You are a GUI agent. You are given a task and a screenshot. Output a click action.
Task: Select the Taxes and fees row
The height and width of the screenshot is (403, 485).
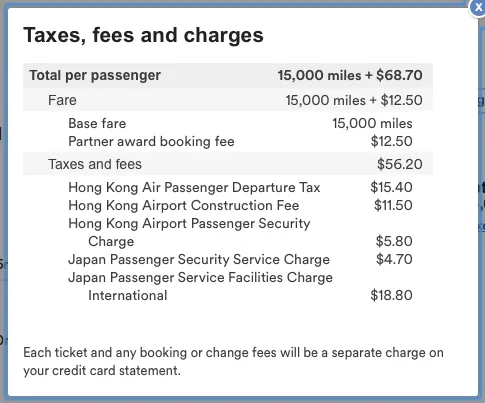228,164
